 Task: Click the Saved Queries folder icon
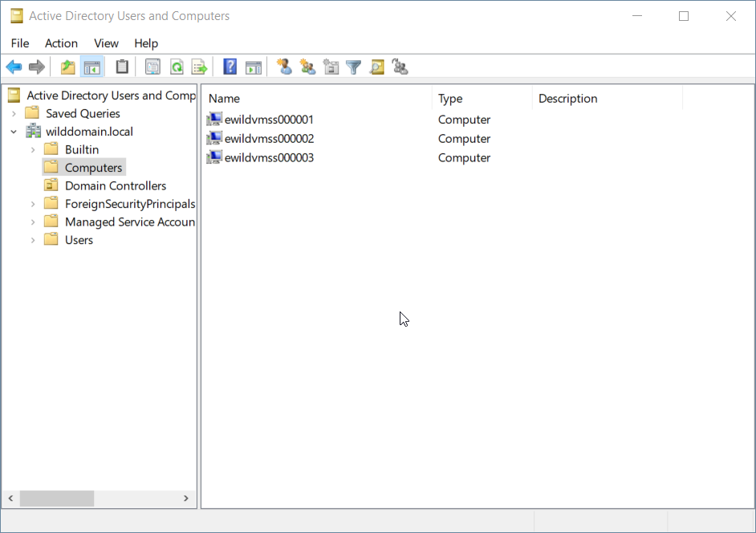click(x=32, y=113)
